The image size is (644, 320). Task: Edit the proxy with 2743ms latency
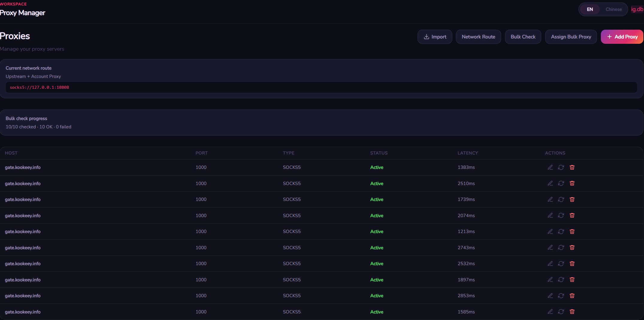pos(550,247)
